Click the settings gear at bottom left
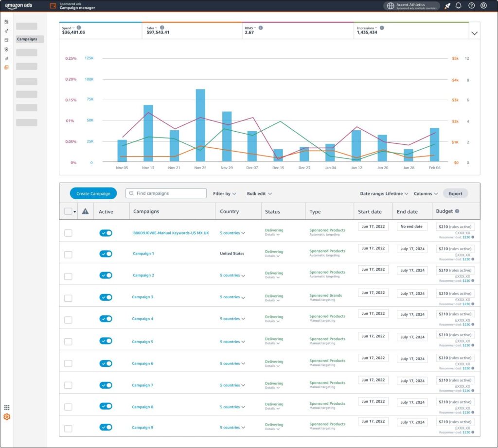Image resolution: width=498 pixels, height=448 pixels. pyautogui.click(x=6, y=417)
